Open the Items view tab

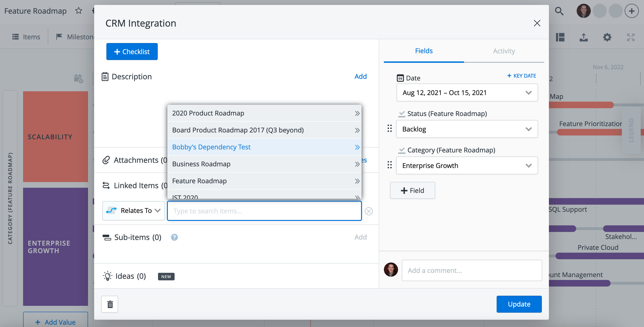pyautogui.click(x=26, y=37)
